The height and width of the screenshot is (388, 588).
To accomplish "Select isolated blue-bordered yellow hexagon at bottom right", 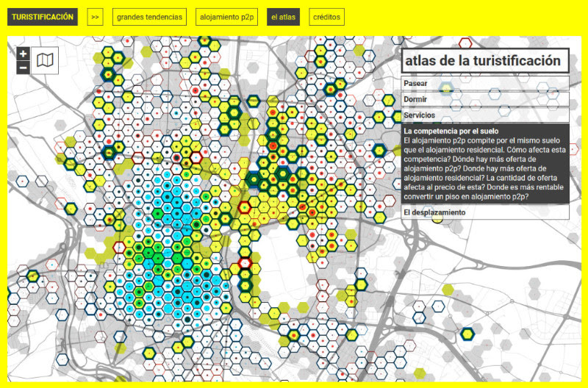I will 467,334.
